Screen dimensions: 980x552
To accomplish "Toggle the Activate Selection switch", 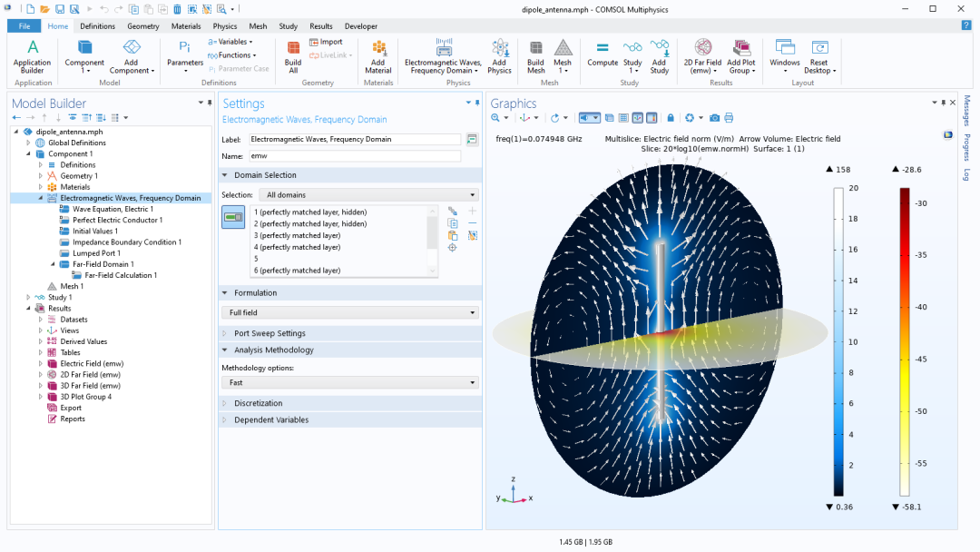I will (x=233, y=218).
